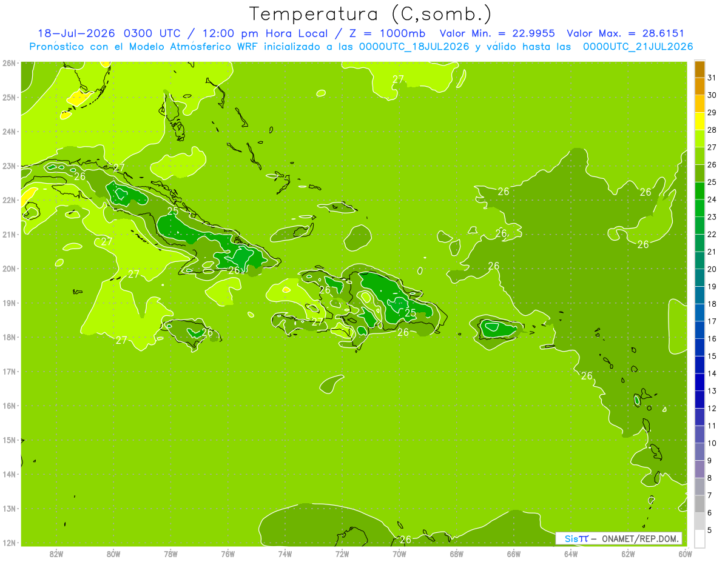The height and width of the screenshot is (562, 728).
Task: Click the 82W longitude axis label
Action: (56, 554)
